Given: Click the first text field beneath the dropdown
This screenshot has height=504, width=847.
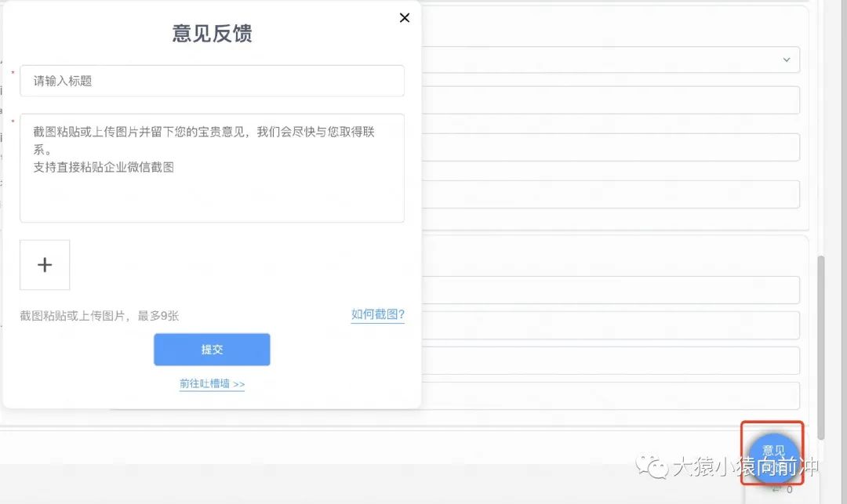Looking at the screenshot, I should tap(610, 100).
